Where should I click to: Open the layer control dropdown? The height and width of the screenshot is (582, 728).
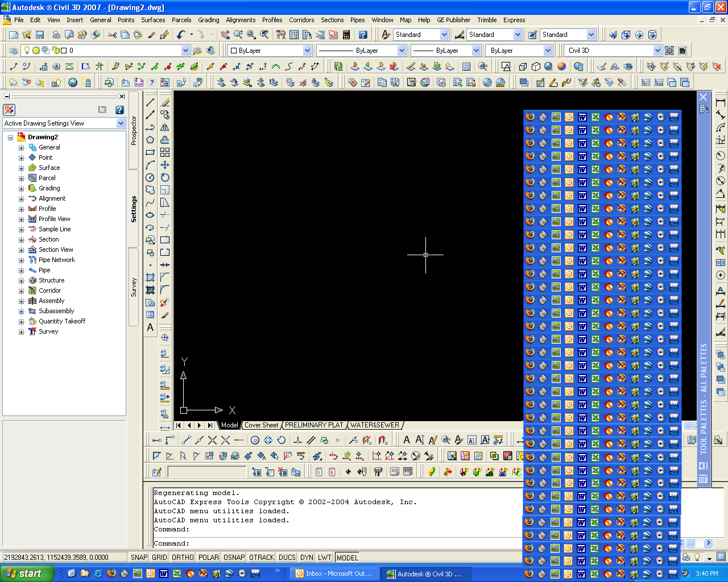[185, 51]
